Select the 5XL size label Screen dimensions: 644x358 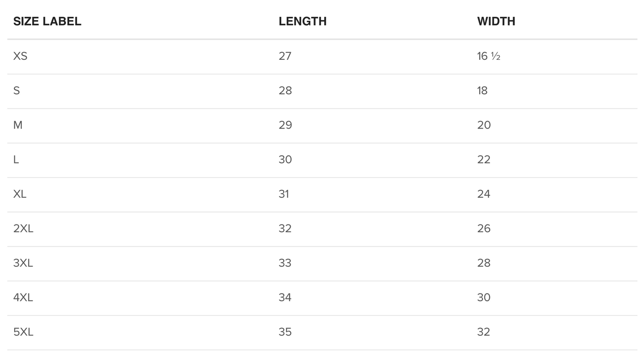(x=23, y=332)
